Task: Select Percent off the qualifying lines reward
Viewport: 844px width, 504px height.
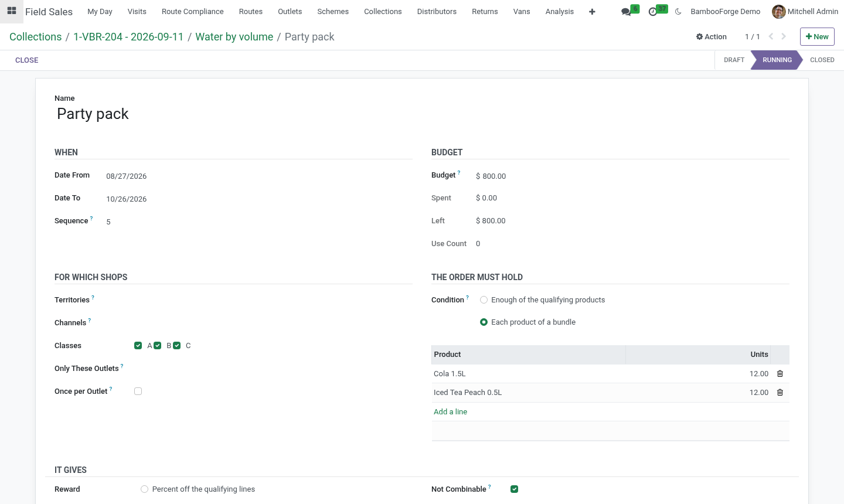Action: click(145, 489)
